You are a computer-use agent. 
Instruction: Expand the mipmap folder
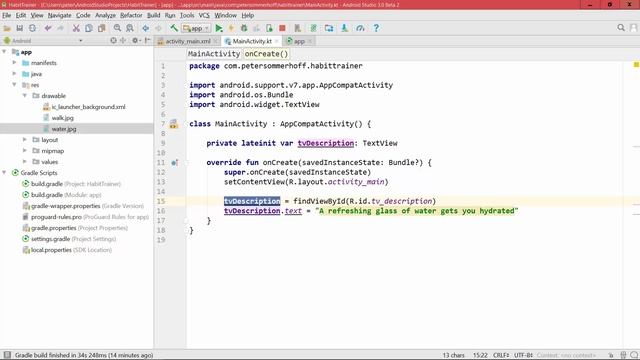click(24, 151)
